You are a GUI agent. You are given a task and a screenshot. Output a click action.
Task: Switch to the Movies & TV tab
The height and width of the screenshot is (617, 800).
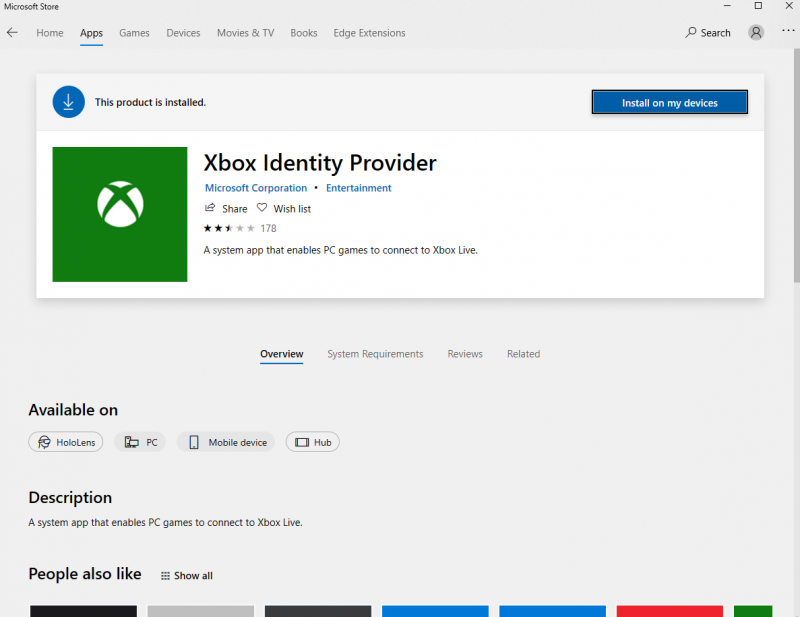click(x=245, y=33)
